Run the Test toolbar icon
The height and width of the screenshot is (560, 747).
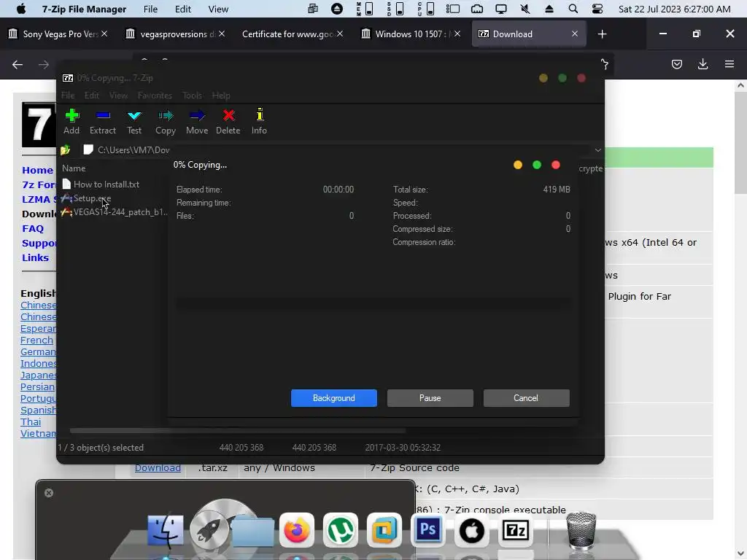[134, 122]
